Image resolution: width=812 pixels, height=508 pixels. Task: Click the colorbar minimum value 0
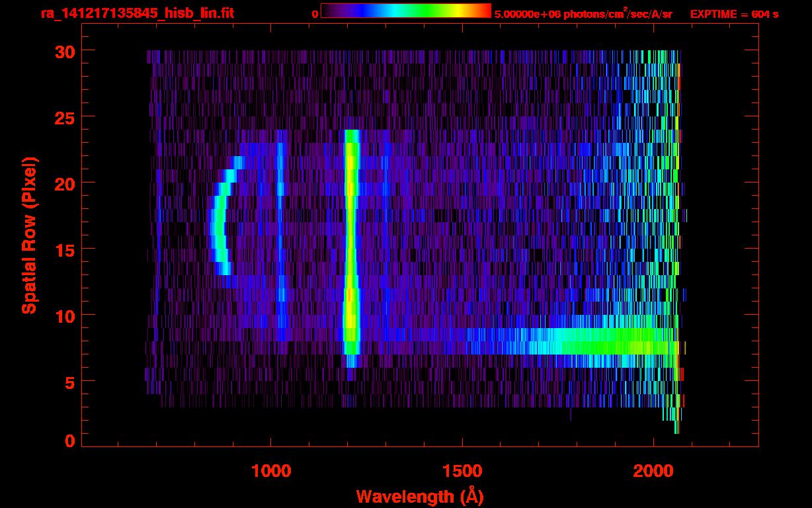tap(315, 14)
